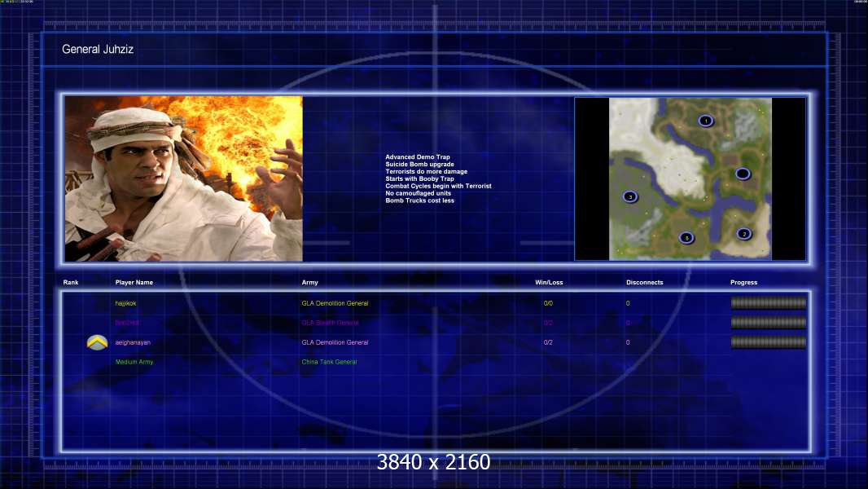Click the Suicide Bomb upgrade line

pos(419,165)
